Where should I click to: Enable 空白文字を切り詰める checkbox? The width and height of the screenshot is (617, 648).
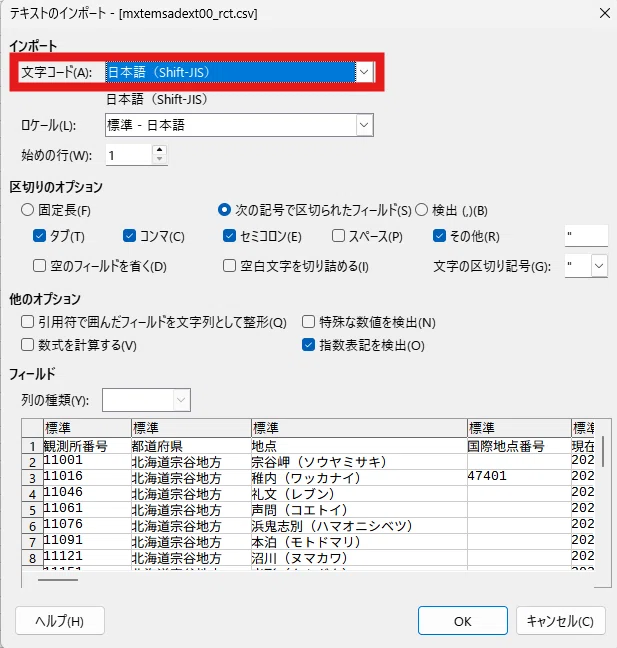(229, 266)
